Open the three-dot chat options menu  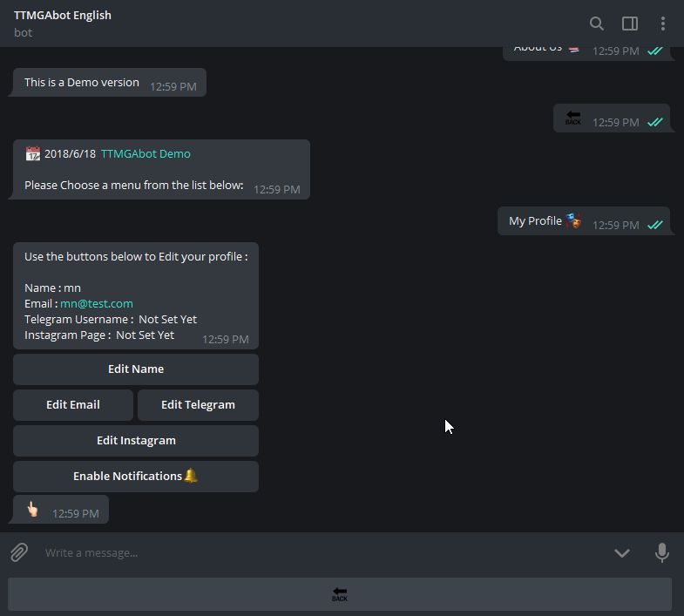tap(662, 24)
